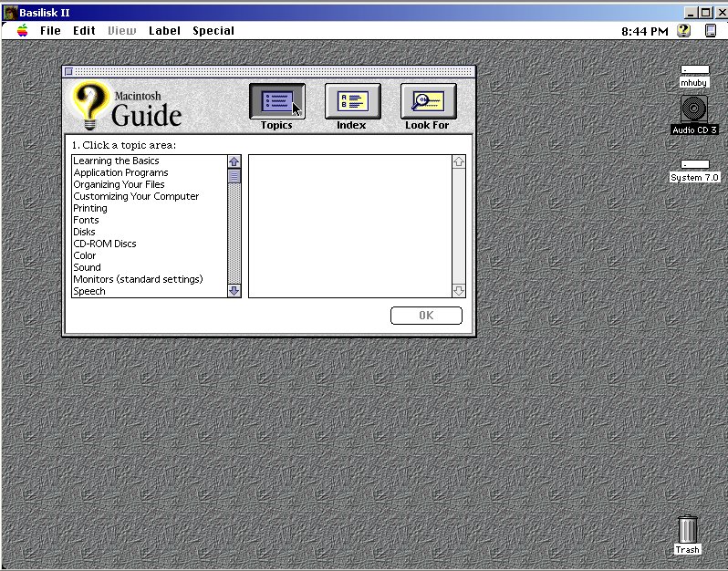Close the Macintosh Guide window box

pos(68,71)
